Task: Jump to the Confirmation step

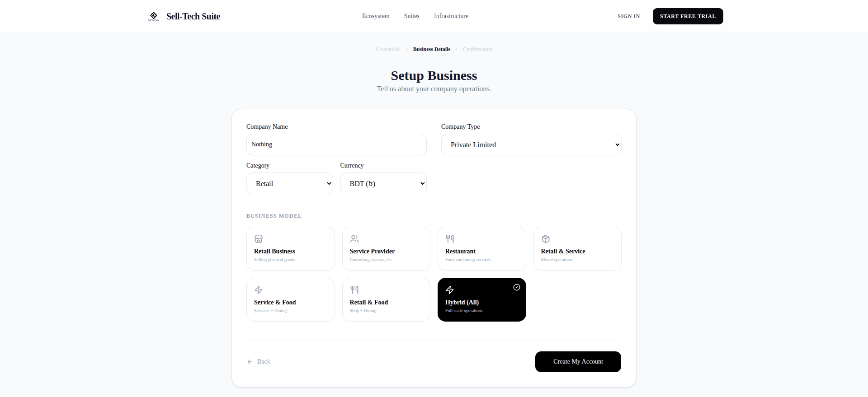Action: 477,49
